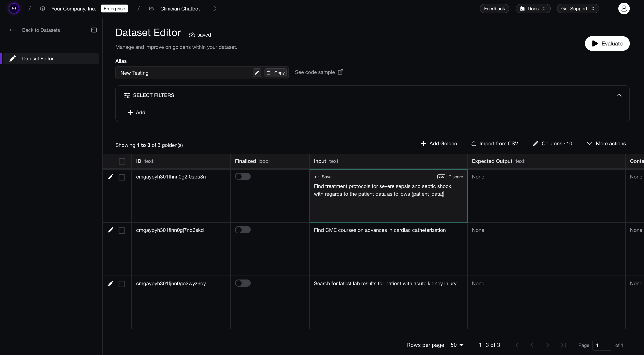
Task: Open the Docs menu
Action: 533,8
